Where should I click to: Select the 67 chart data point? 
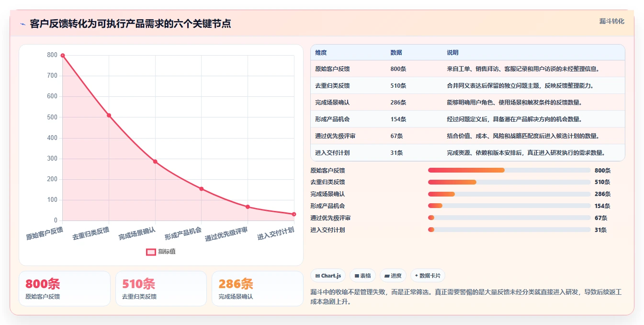click(248, 207)
